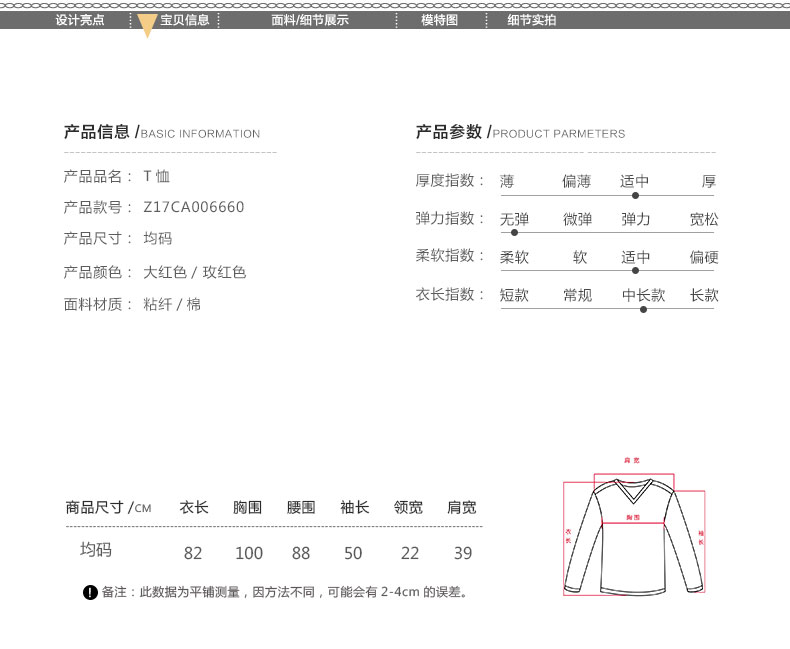Click the black warning note icon
The height and width of the screenshot is (649, 790).
[x=90, y=593]
